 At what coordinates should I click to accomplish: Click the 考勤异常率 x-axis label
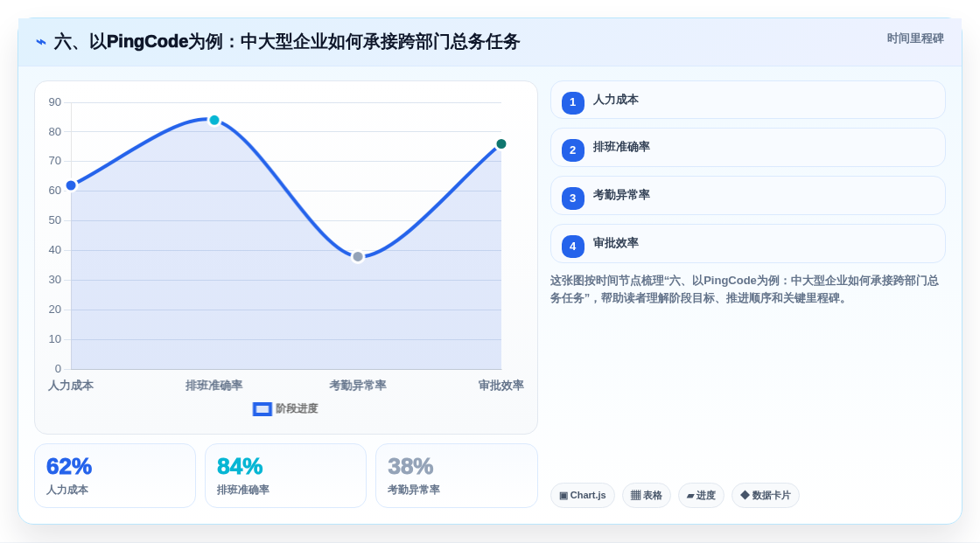(358, 386)
